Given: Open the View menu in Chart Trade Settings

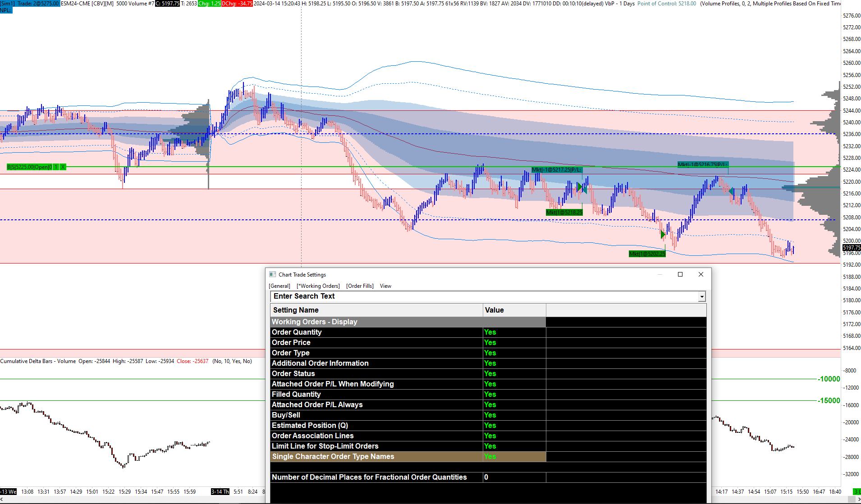Looking at the screenshot, I should (385, 286).
